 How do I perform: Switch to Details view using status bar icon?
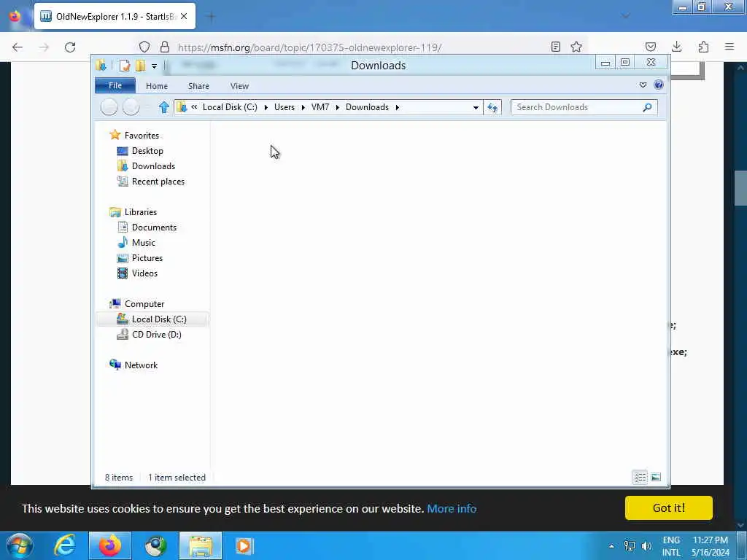coord(640,477)
